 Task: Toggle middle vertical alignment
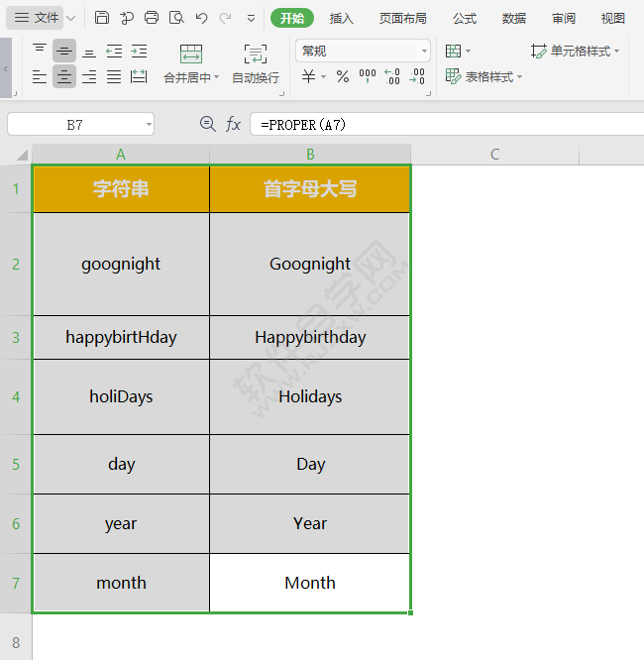(x=64, y=52)
